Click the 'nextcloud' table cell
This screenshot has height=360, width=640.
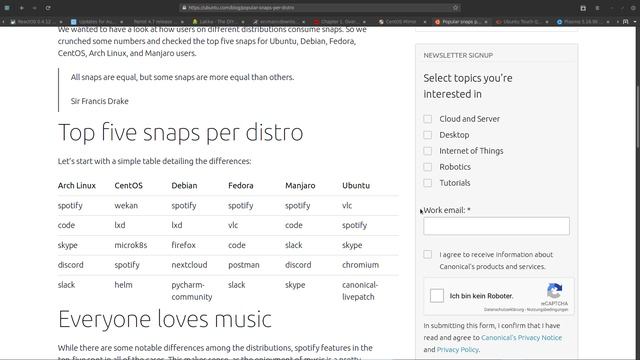point(189,264)
